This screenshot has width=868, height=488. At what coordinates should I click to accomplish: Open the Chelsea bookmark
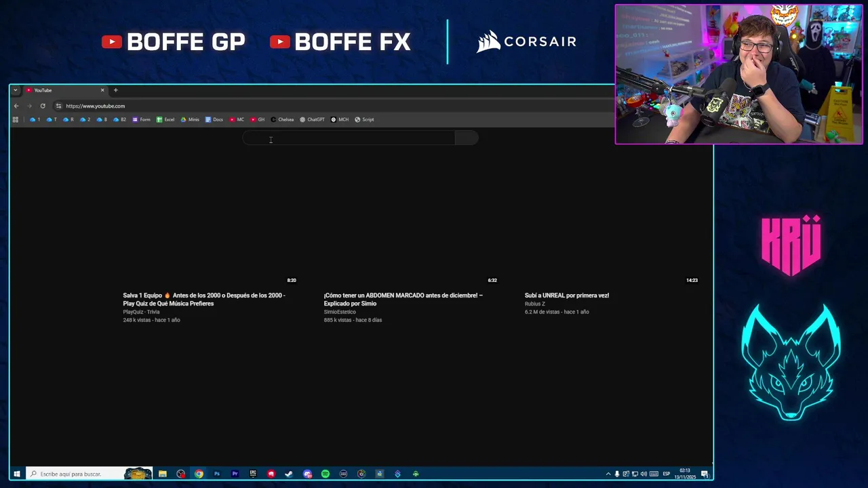pyautogui.click(x=282, y=119)
